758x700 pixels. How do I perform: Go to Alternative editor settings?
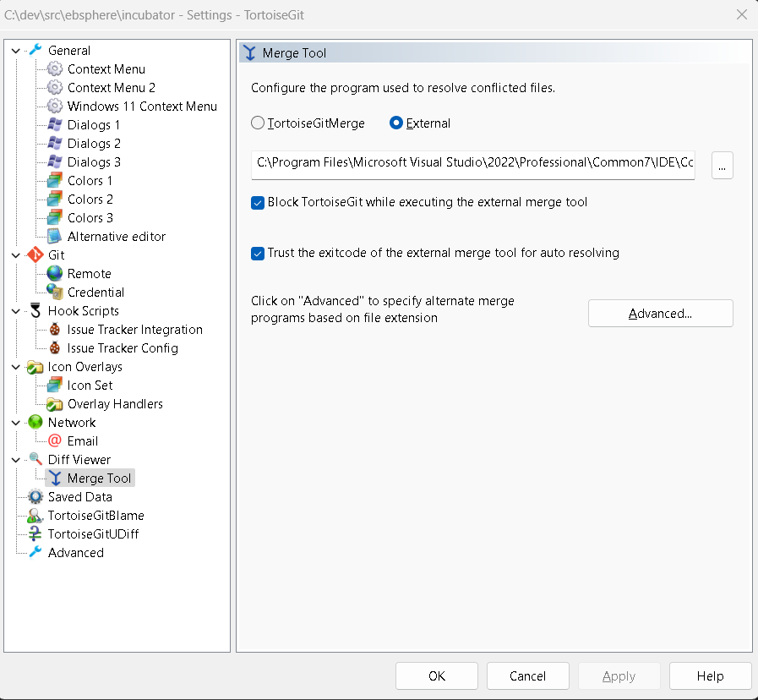click(x=117, y=236)
